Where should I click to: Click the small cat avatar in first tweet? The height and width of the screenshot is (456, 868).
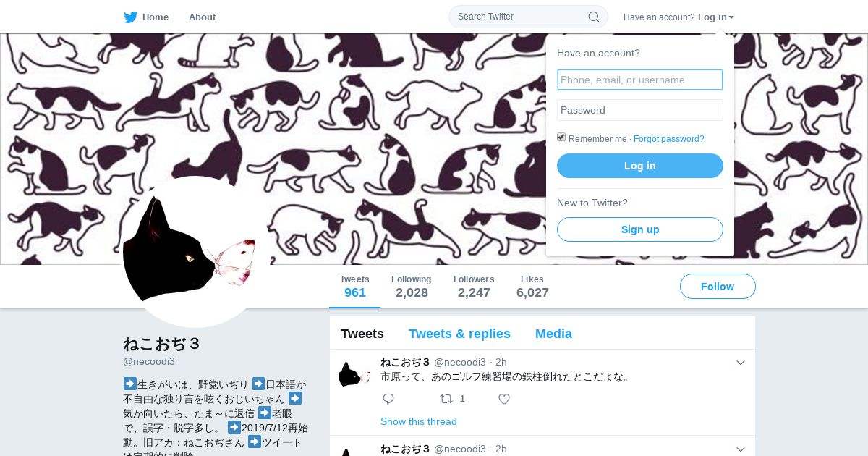point(354,374)
